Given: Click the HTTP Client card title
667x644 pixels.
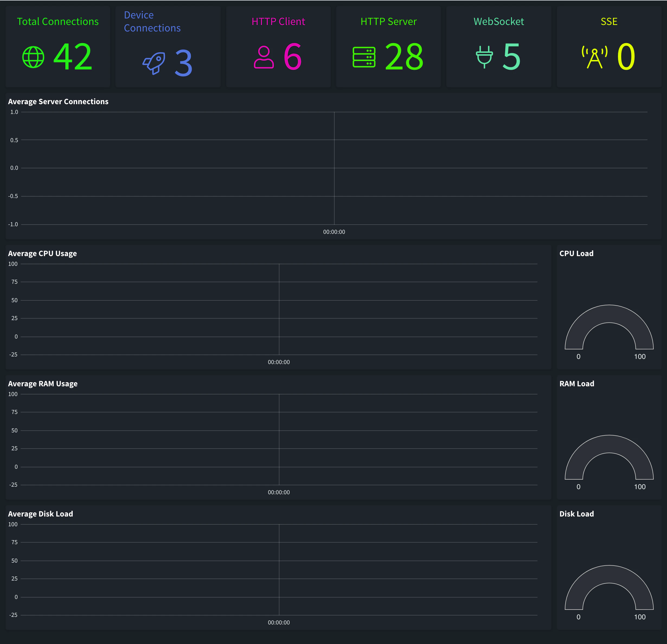Looking at the screenshot, I should (x=278, y=21).
